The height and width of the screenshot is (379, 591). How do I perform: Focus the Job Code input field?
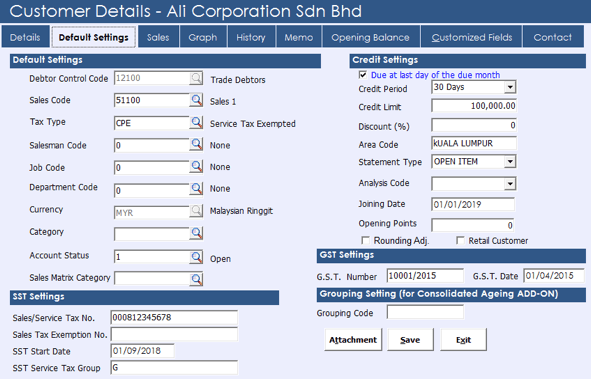tap(152, 167)
